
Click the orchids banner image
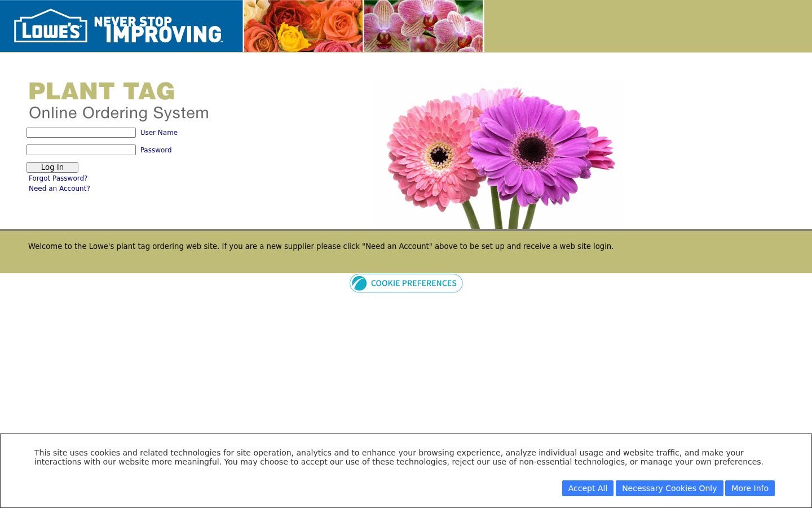[x=423, y=26]
